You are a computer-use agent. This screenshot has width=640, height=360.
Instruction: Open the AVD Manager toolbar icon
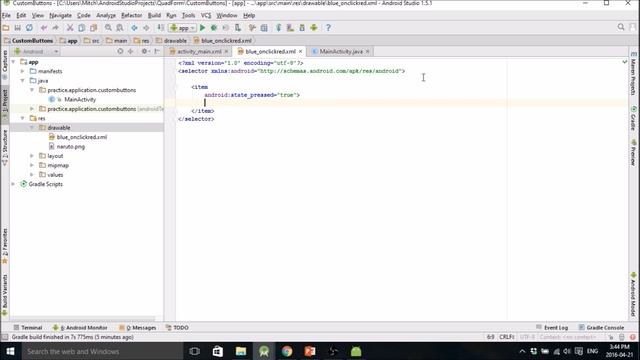point(290,28)
